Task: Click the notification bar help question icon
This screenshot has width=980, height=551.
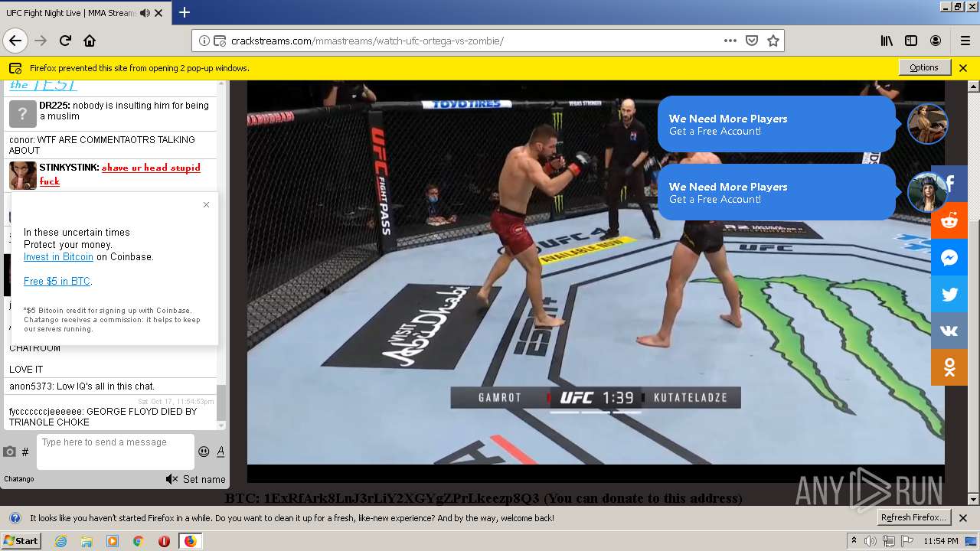Action: (x=15, y=518)
